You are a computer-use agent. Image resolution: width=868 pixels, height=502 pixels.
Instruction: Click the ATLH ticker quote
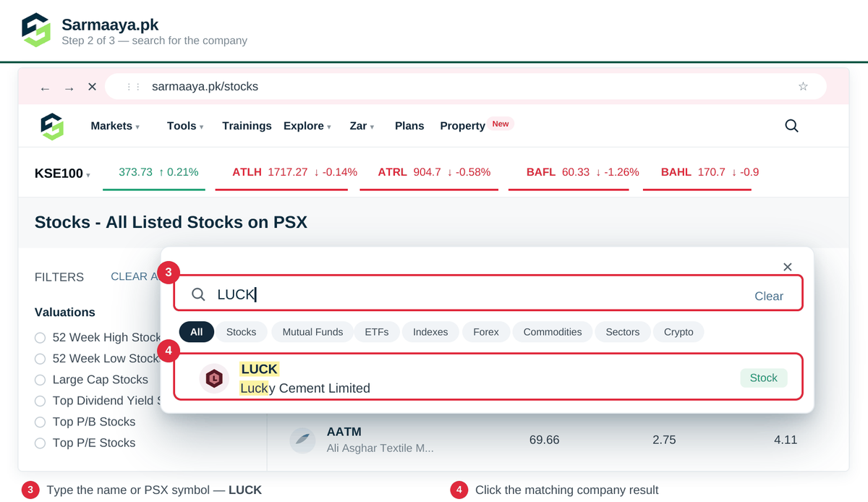pyautogui.click(x=295, y=172)
